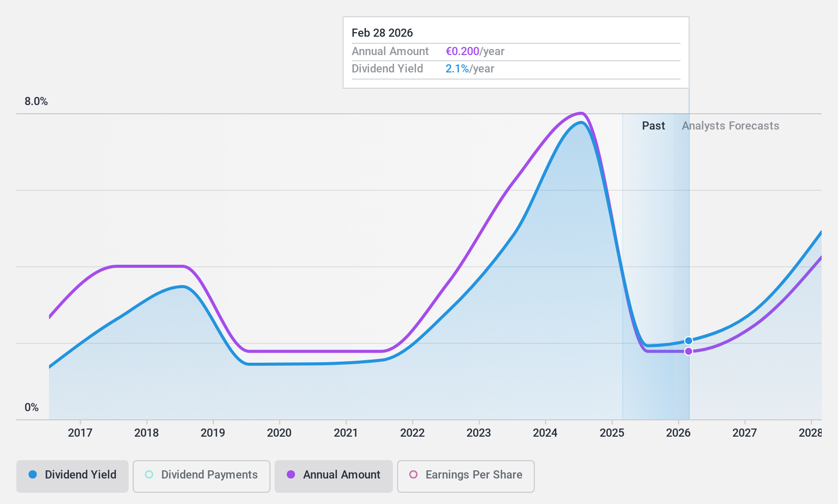Enable the Earnings Per Share series
The height and width of the screenshot is (504, 838).
[x=465, y=475]
